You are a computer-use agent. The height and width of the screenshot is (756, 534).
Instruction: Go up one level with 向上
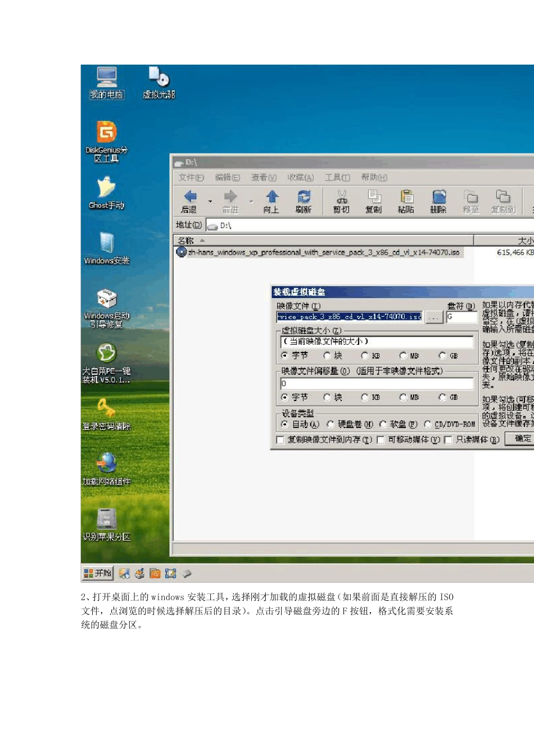pos(271,201)
